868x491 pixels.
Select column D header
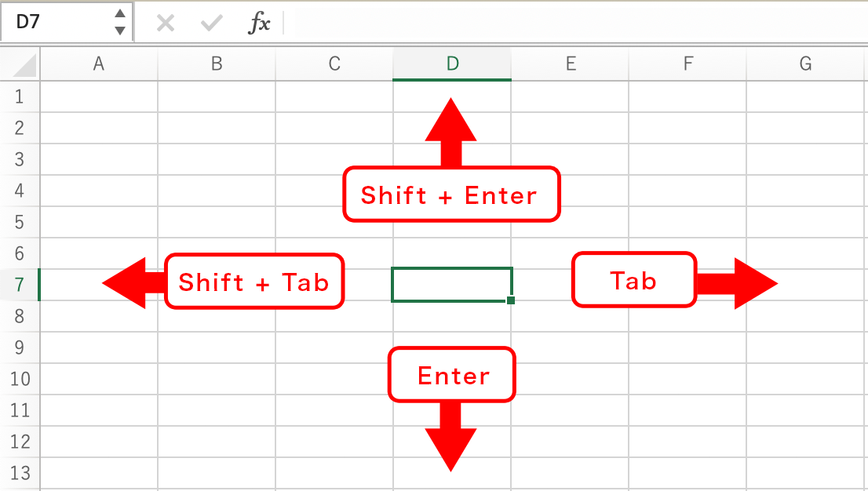(x=452, y=64)
